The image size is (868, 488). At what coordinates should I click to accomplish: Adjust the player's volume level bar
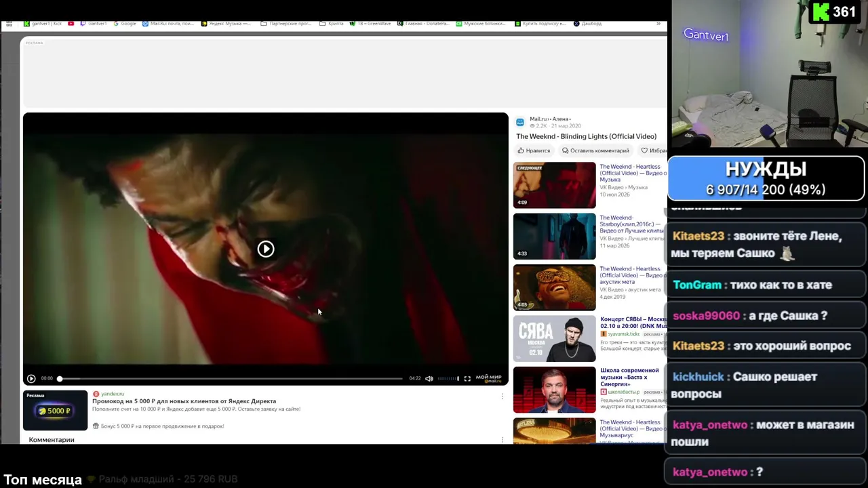click(448, 378)
